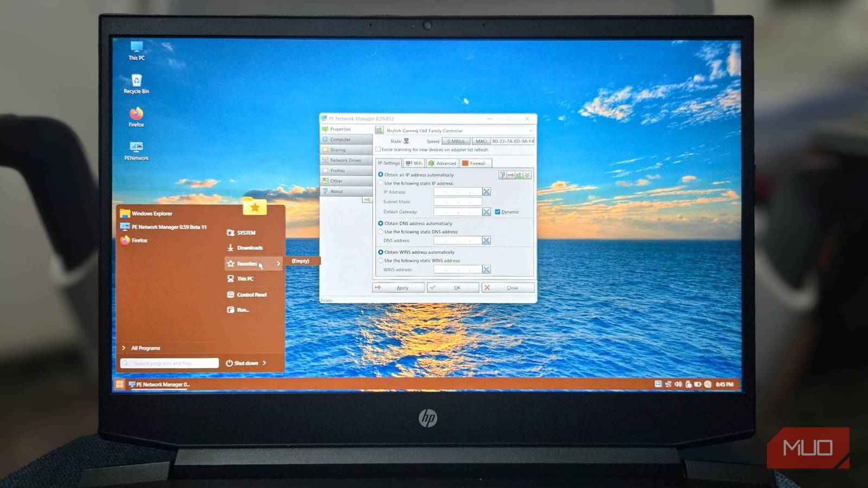
Task: Clear the IP Address field with X icon
Action: click(x=487, y=192)
